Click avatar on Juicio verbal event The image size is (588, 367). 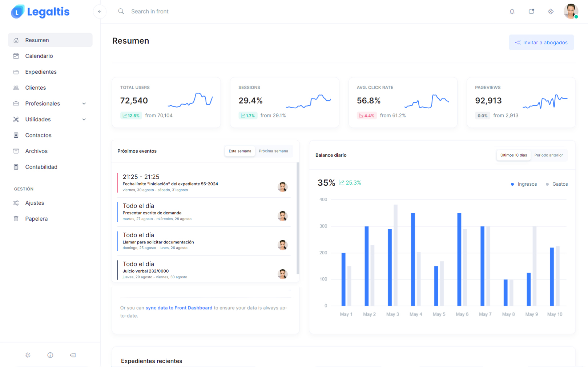pyautogui.click(x=282, y=274)
